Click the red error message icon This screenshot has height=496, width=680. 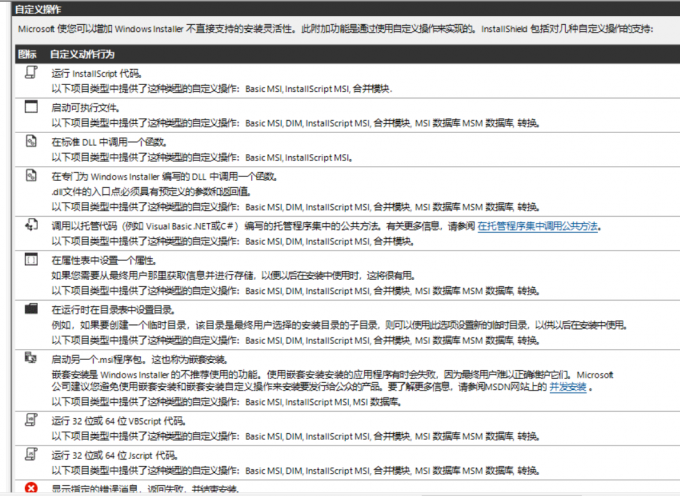[31, 488]
